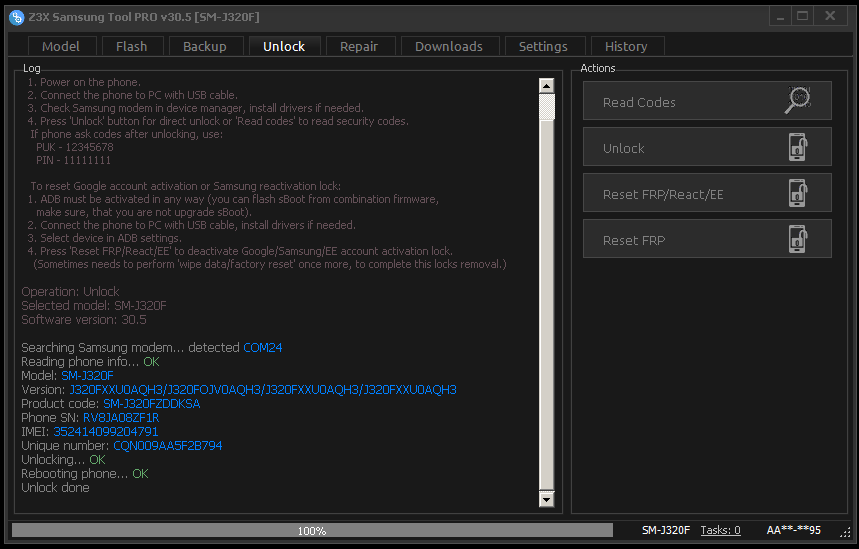The height and width of the screenshot is (549, 859).
Task: Click unique number CQN009AA5F2B794
Action: click(168, 445)
